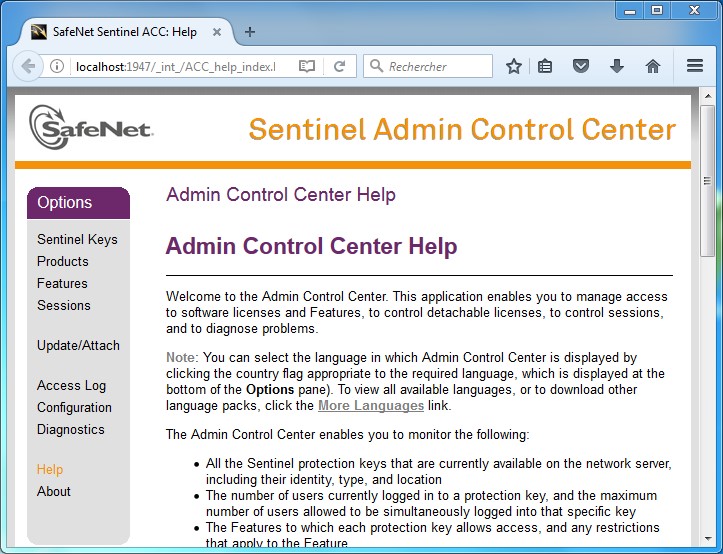Click the magnifier icon in search box
Screen dimensions: 723x554
pos(376,66)
